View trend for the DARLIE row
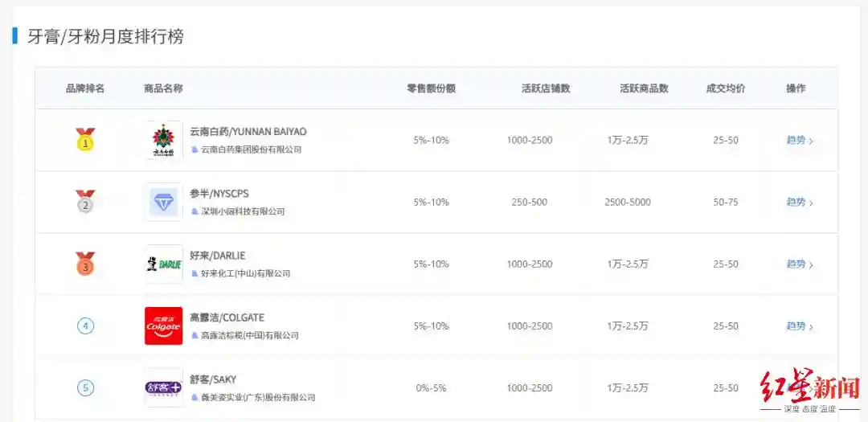The height and width of the screenshot is (422, 868). coord(799,264)
